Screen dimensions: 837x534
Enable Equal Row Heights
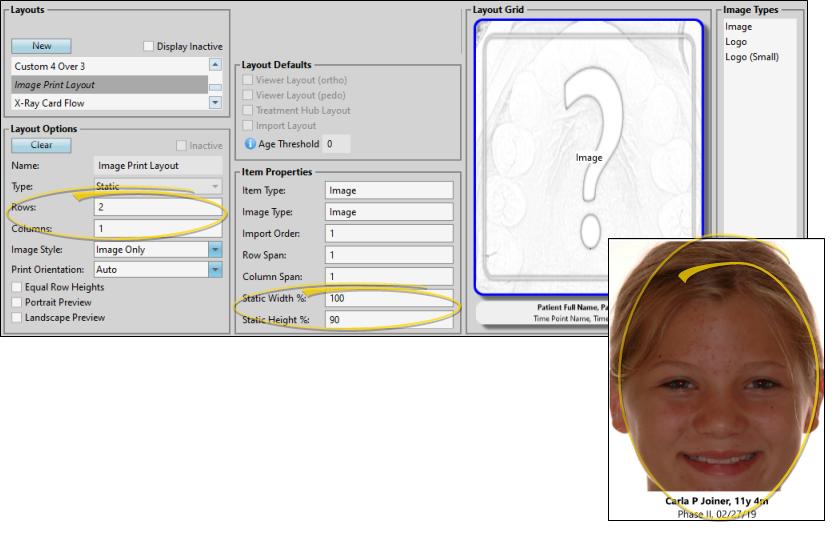pyautogui.click(x=17, y=287)
